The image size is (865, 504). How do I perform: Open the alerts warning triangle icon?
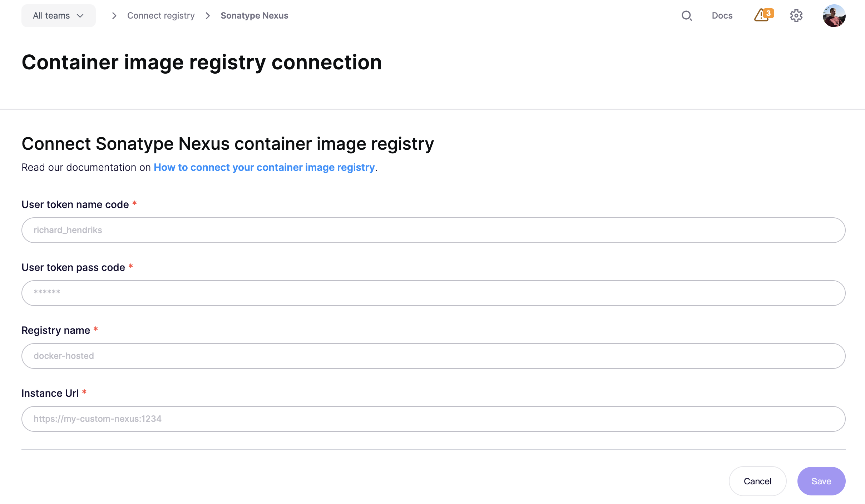[761, 16]
